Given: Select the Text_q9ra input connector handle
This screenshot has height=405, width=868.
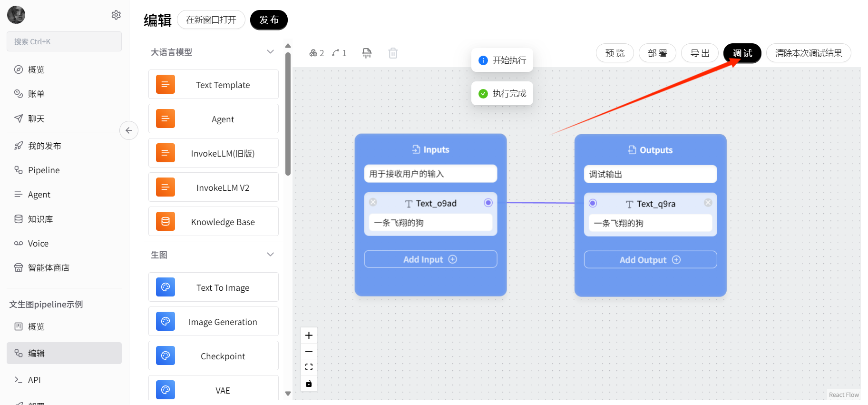Looking at the screenshot, I should pyautogui.click(x=593, y=203).
